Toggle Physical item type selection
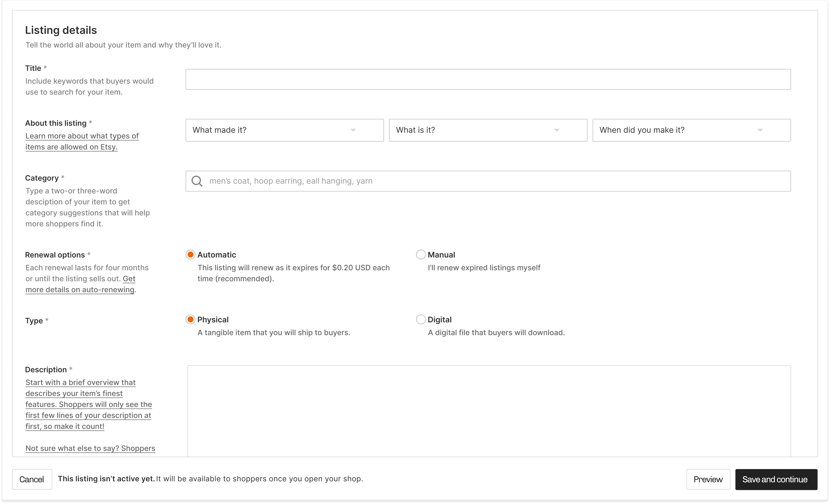830x504 pixels. (190, 320)
